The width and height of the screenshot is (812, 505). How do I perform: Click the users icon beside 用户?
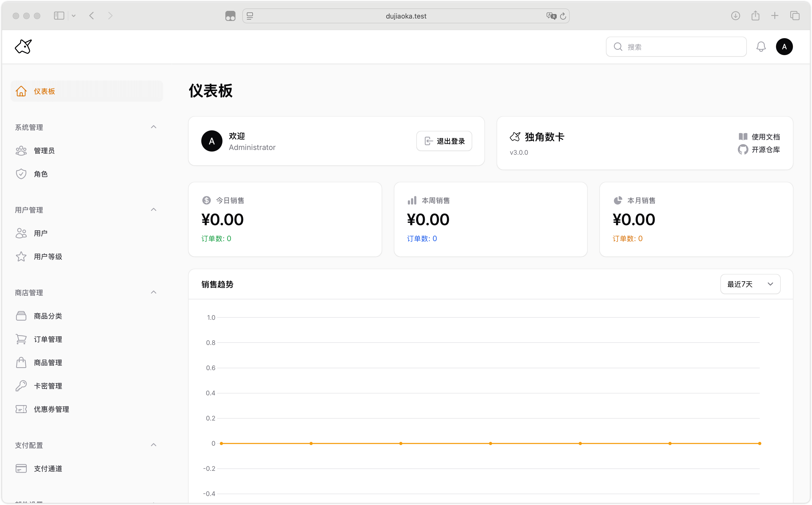click(21, 233)
